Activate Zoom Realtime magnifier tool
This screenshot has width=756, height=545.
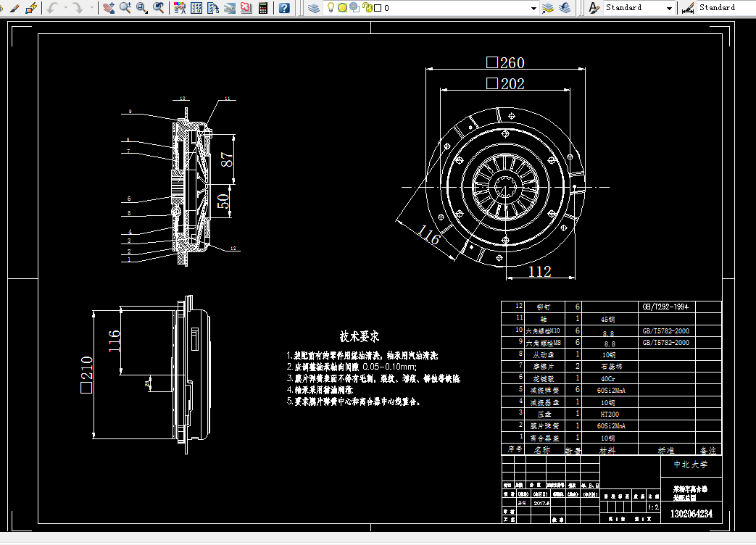point(125,8)
